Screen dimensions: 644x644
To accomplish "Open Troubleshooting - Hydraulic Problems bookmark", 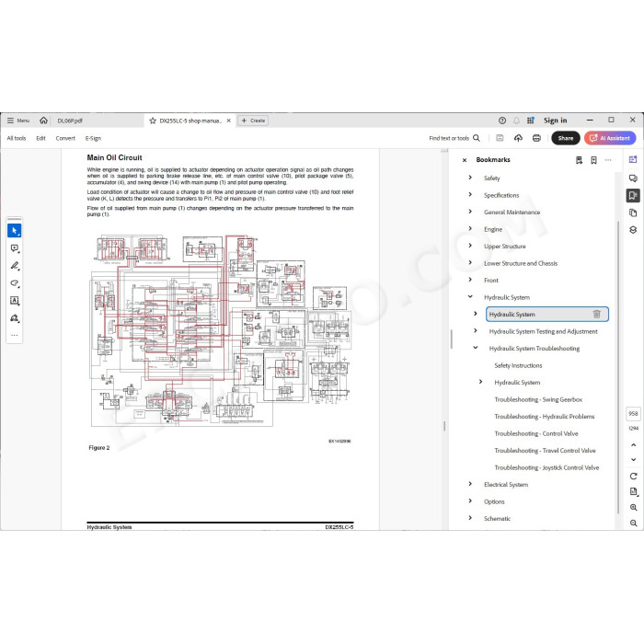I will [x=545, y=417].
